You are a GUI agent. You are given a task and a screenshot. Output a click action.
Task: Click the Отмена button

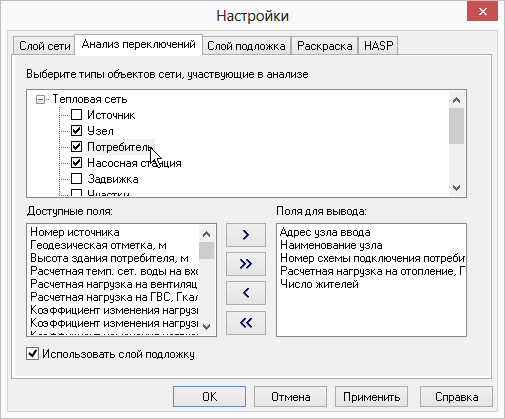[x=290, y=397]
